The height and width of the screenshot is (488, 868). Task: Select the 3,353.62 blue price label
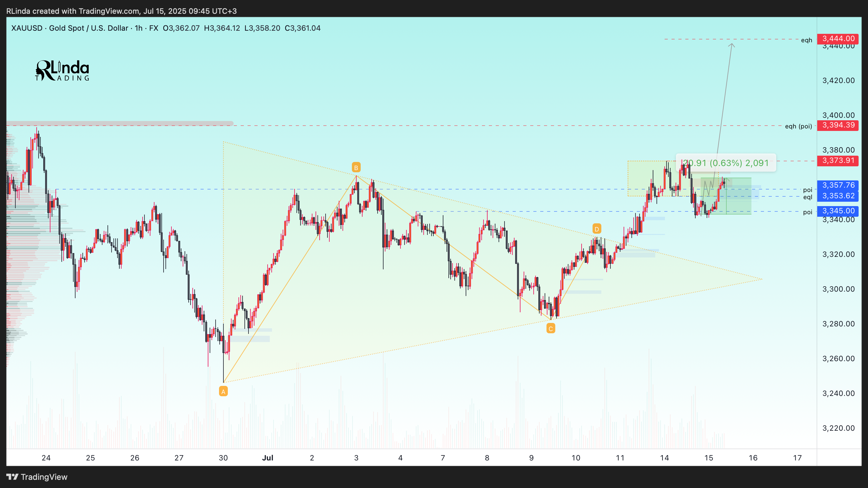[838, 196]
